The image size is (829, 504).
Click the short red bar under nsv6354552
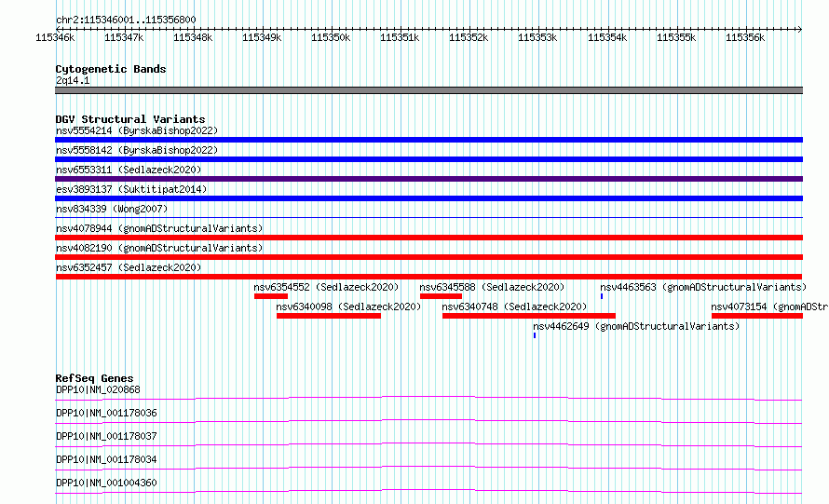[x=271, y=296]
